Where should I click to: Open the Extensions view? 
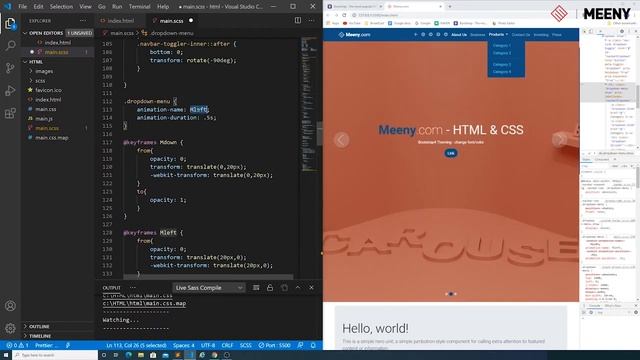10,113
